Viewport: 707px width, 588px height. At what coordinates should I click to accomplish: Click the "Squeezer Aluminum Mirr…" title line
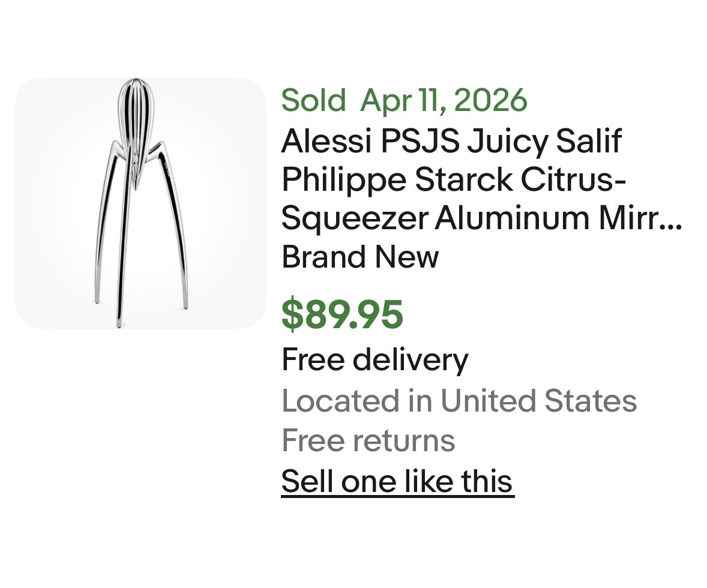tap(481, 218)
